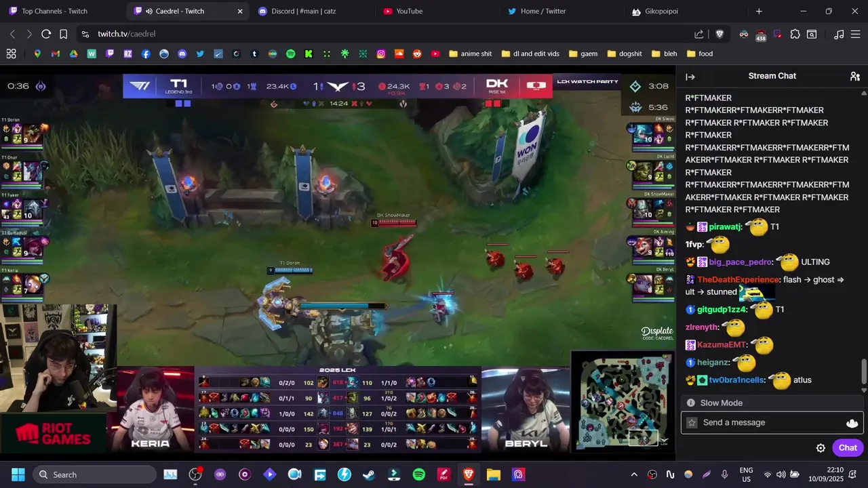Open the Brave main hamburger menu
The image size is (868, 488).
pos(856,34)
